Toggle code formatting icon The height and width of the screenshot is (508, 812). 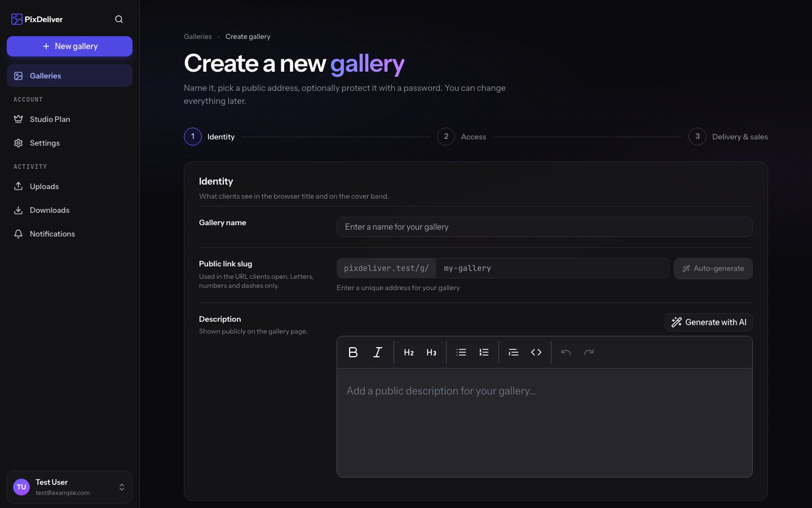coord(536,352)
